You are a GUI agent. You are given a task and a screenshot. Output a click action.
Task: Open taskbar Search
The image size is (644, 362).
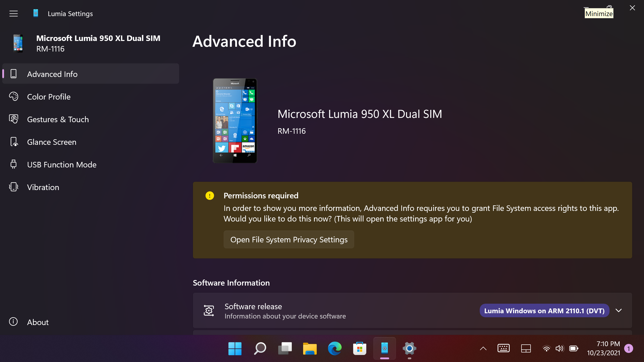click(x=260, y=349)
